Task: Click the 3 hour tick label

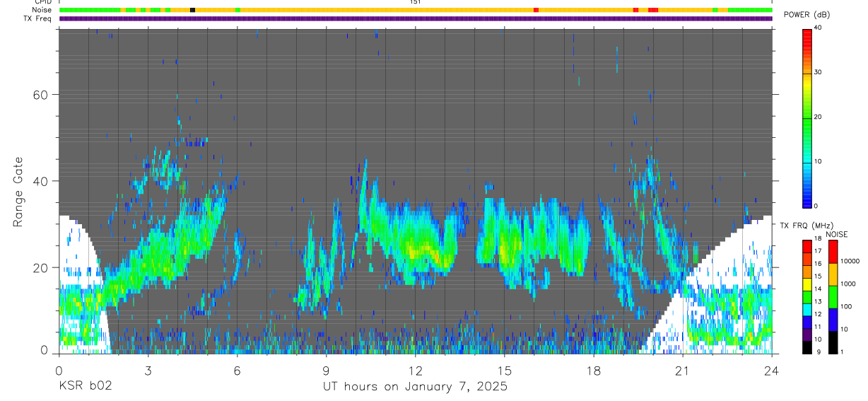Action: coord(148,371)
